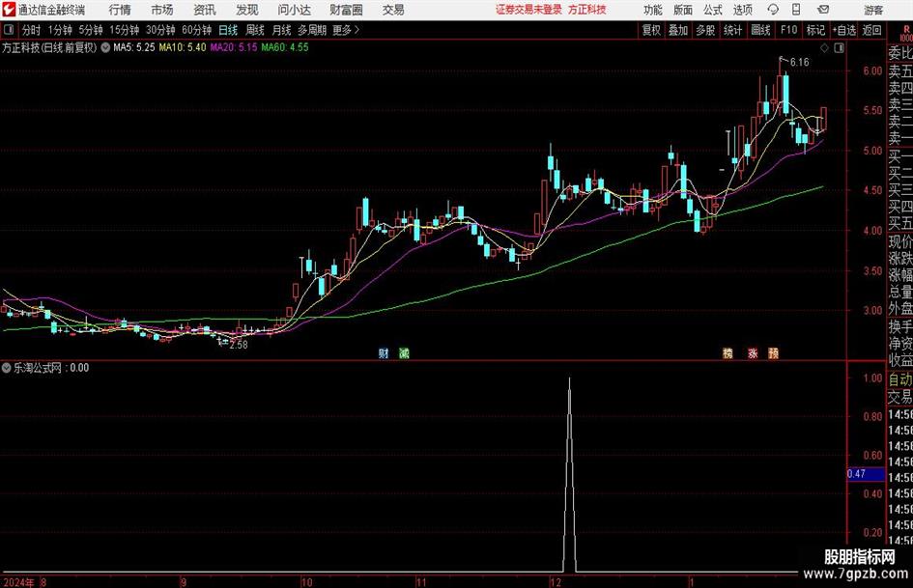Switch to 分时 chart period

coord(32,30)
